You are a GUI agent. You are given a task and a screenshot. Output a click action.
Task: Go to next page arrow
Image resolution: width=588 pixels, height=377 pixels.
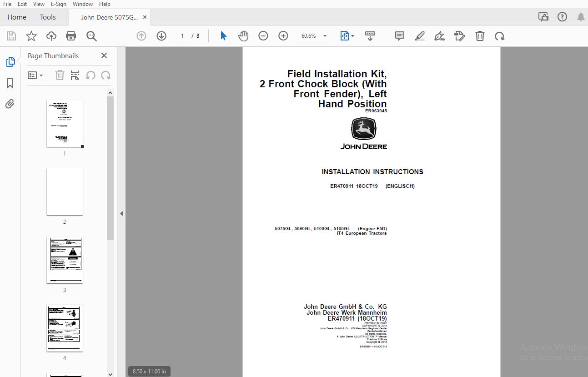pyautogui.click(x=161, y=36)
